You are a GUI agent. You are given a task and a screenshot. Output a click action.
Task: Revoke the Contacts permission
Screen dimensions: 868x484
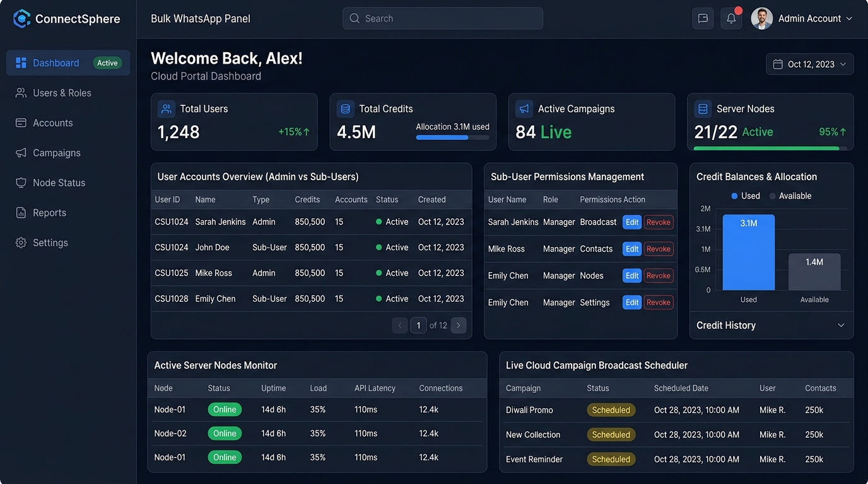[x=659, y=249]
